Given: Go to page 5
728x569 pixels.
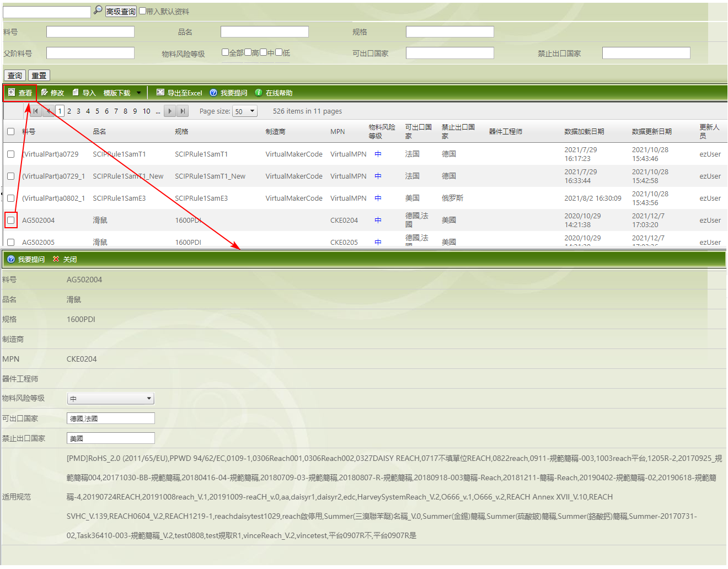Looking at the screenshot, I should point(97,111).
